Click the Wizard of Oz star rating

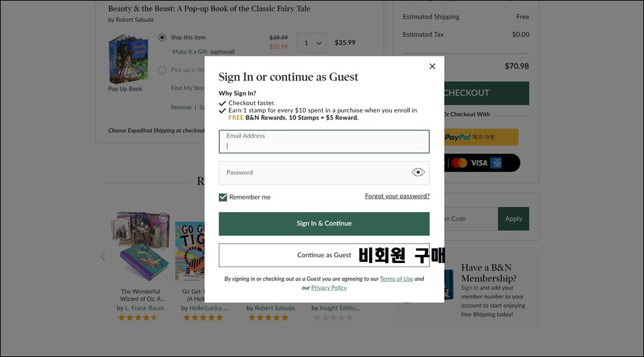click(138, 317)
